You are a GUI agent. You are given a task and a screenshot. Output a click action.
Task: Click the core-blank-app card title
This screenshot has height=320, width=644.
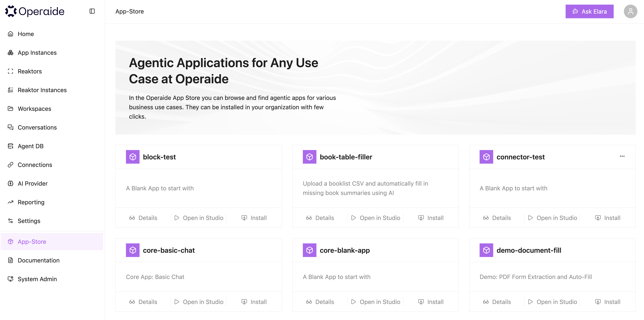(x=345, y=250)
